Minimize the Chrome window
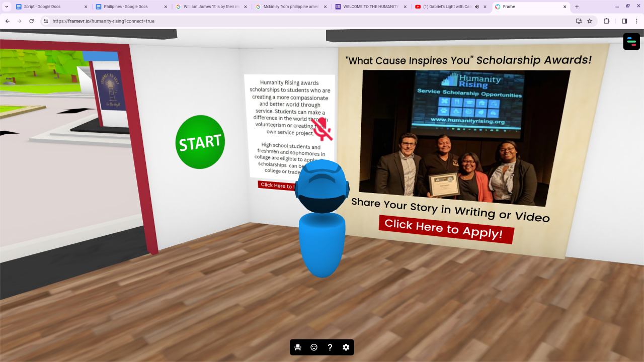This screenshot has height=362, width=644. [617, 7]
